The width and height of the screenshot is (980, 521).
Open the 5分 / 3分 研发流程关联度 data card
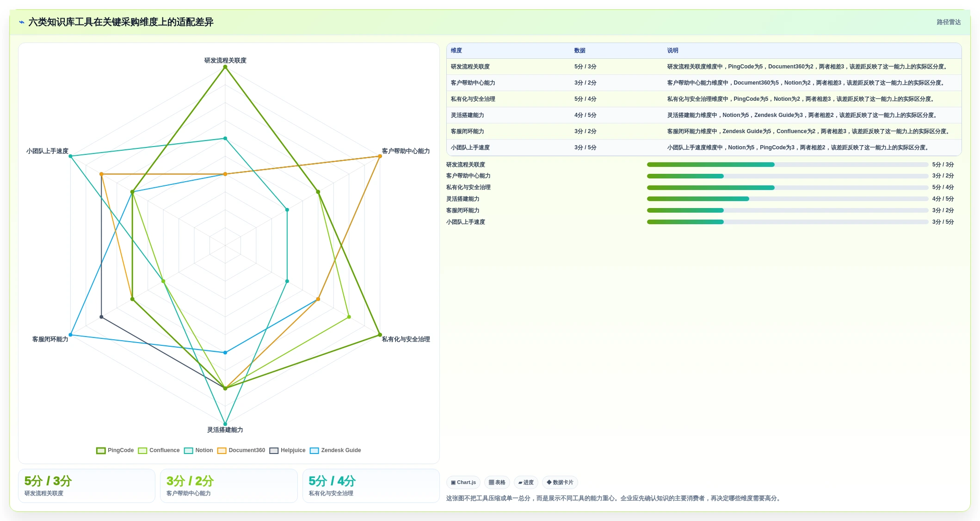point(86,486)
